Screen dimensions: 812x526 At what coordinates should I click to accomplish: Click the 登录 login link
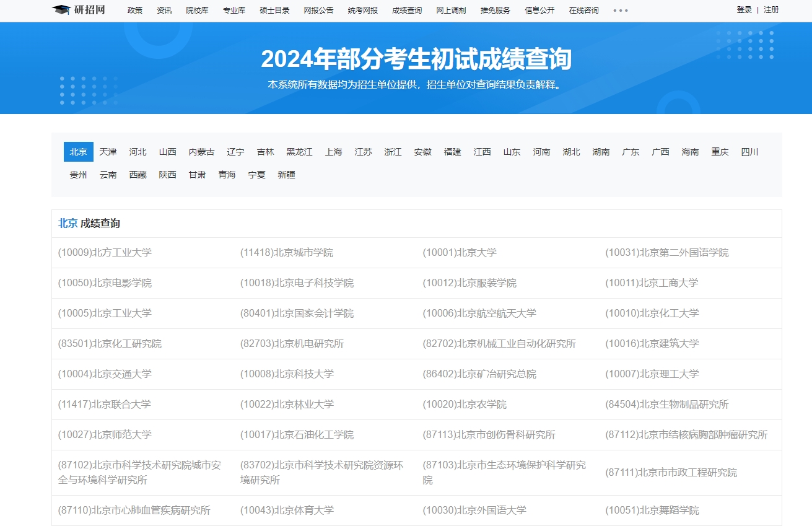click(x=744, y=10)
